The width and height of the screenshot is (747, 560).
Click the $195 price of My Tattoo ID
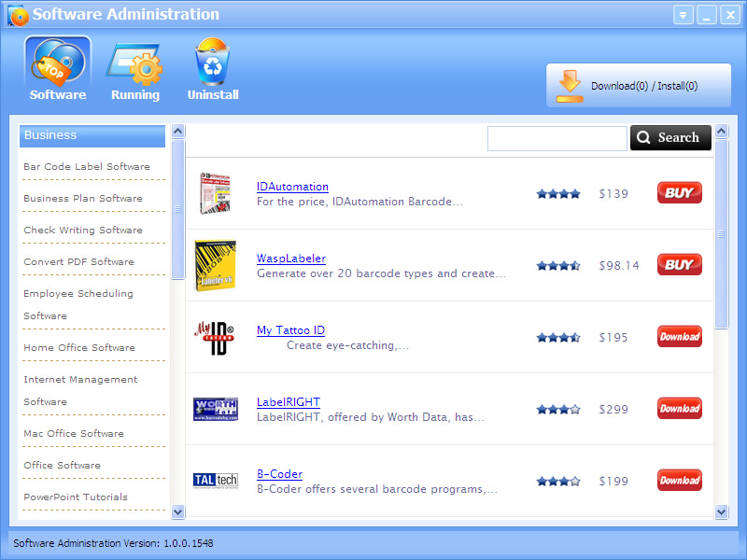click(613, 338)
